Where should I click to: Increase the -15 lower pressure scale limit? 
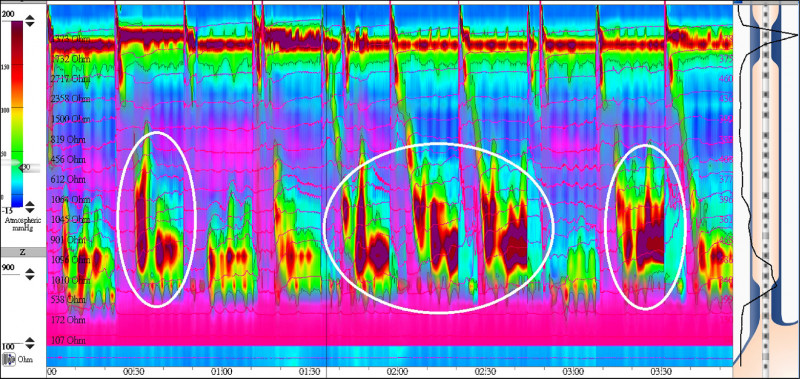(30, 204)
